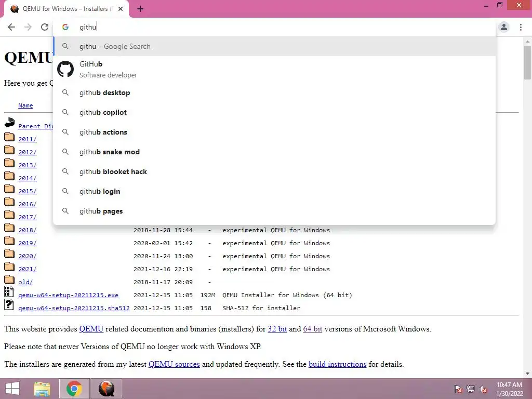Viewport: 532px width, 399px height.
Task: Open the 2011/ folder link
Action: coord(28,139)
